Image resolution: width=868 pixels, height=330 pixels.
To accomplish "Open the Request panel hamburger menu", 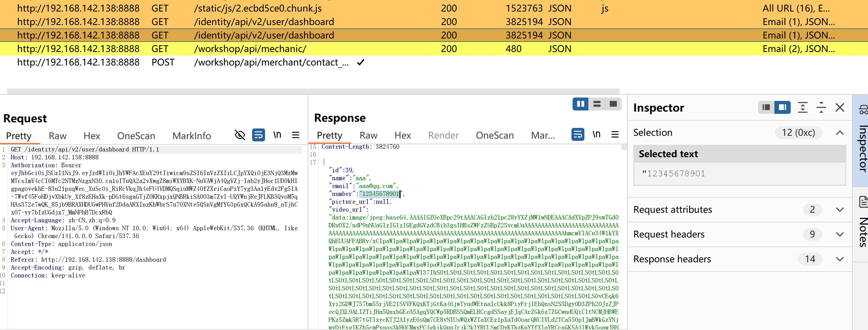I will coord(295,135).
